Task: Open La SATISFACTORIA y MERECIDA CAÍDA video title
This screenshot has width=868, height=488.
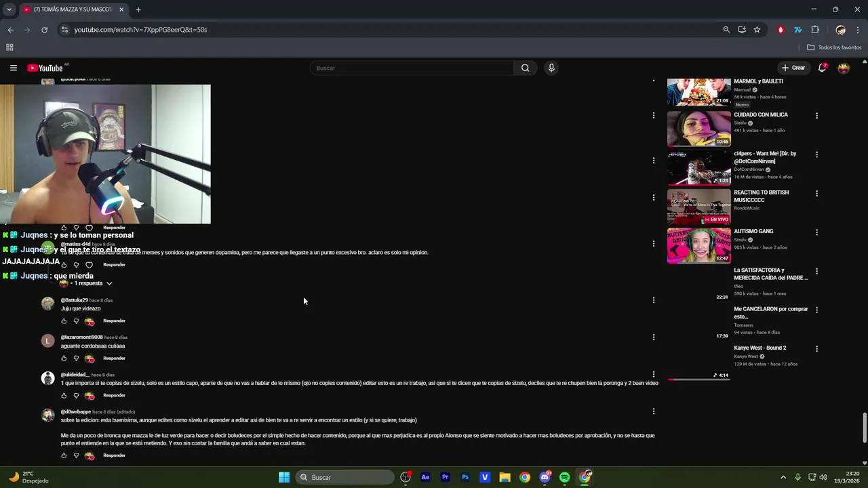Action: tap(771, 274)
